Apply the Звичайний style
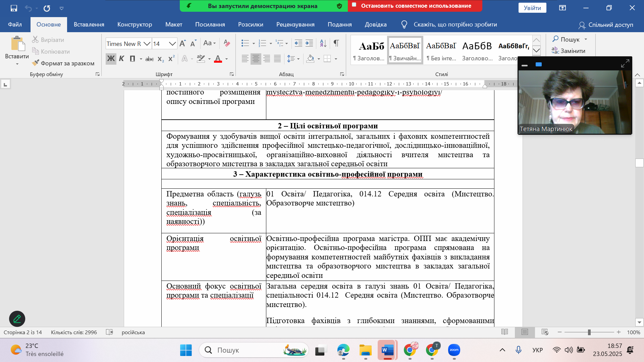644x362 pixels. 405,50
